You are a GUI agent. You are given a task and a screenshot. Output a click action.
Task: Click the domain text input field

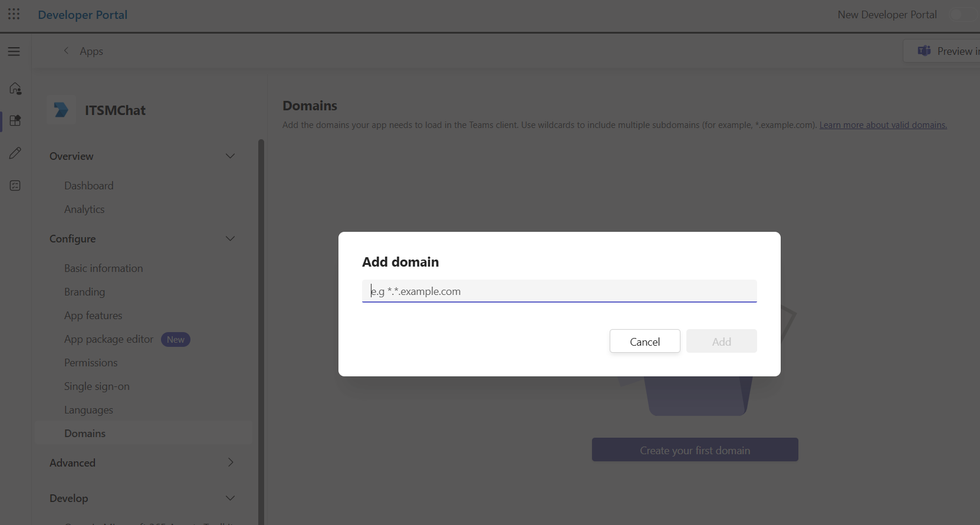tap(559, 291)
